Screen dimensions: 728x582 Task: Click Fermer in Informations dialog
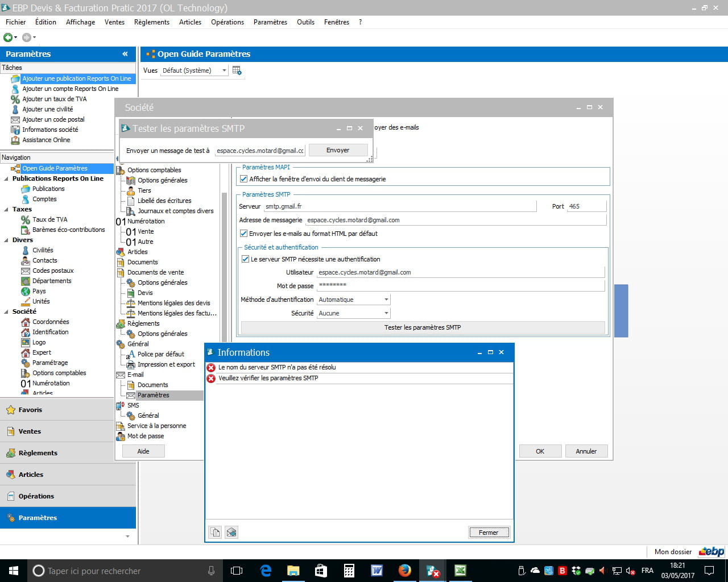click(x=489, y=533)
